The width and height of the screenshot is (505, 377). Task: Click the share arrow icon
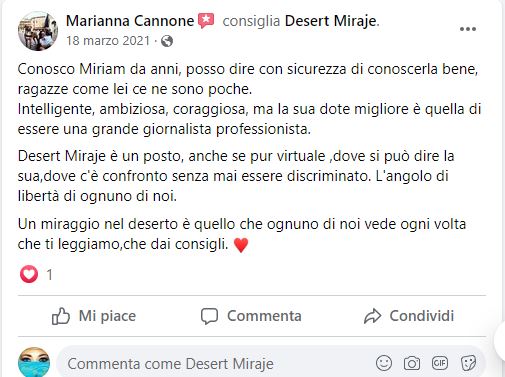372,316
